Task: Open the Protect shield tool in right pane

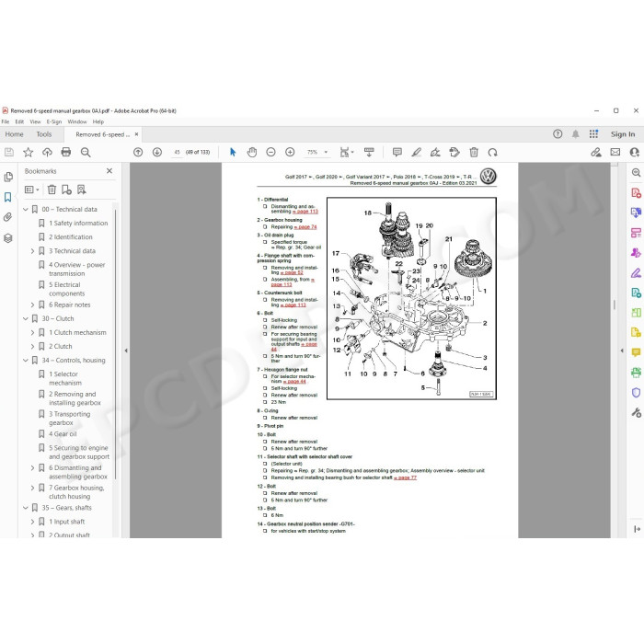Action: 637,393
